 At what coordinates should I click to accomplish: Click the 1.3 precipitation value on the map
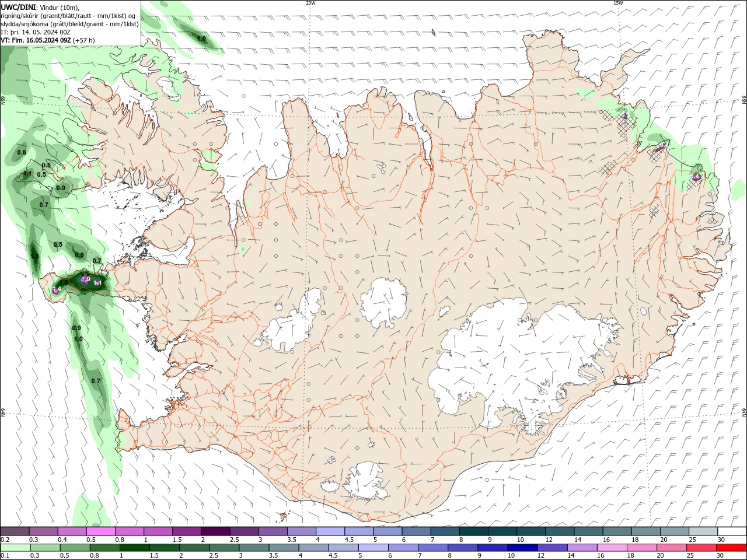pos(34,256)
